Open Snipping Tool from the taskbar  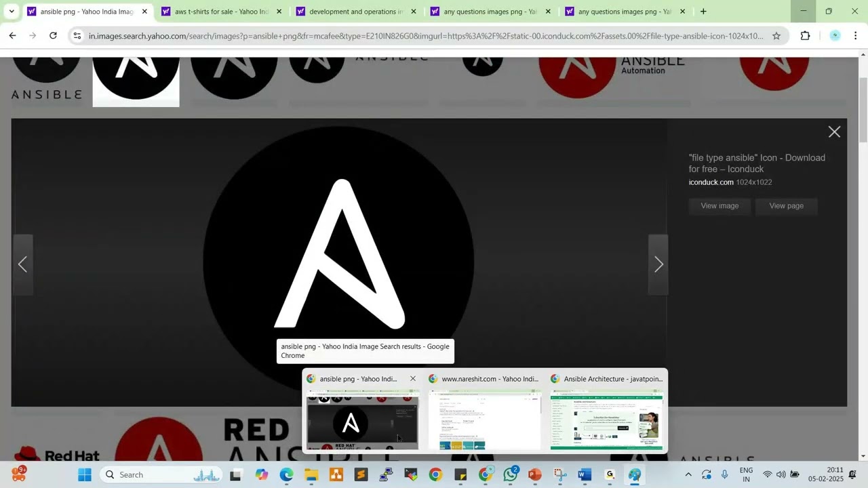tap(560, 475)
